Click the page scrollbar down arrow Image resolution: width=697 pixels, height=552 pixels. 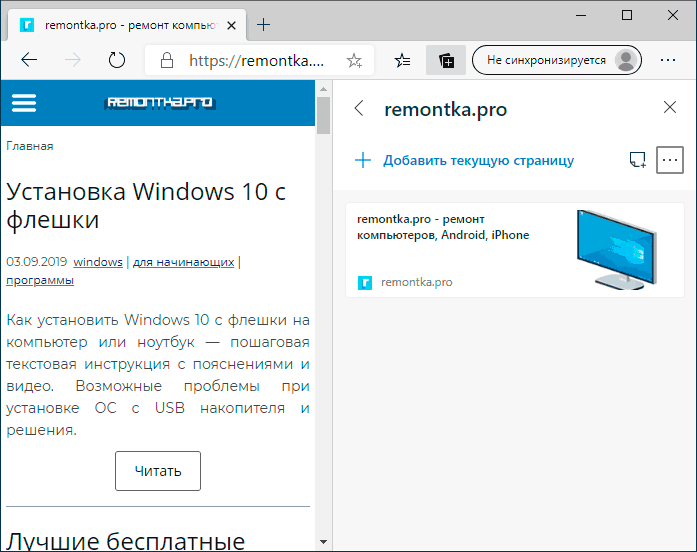(324, 542)
